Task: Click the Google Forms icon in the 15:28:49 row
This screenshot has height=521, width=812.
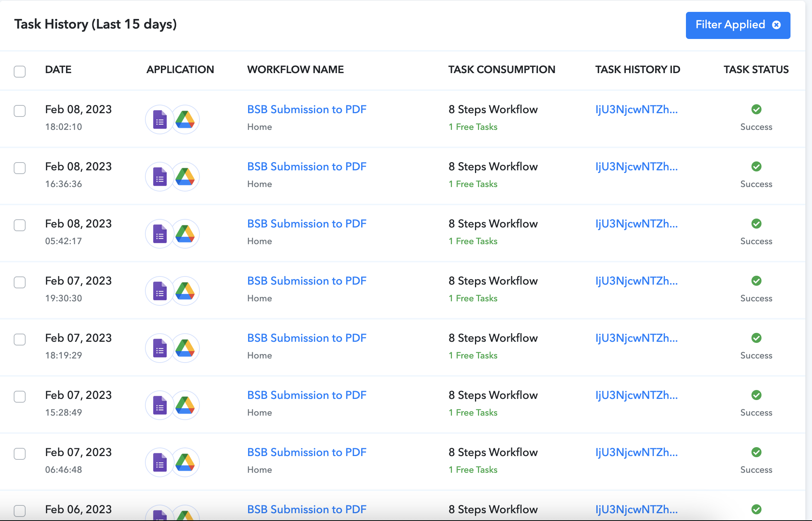Action: point(160,405)
